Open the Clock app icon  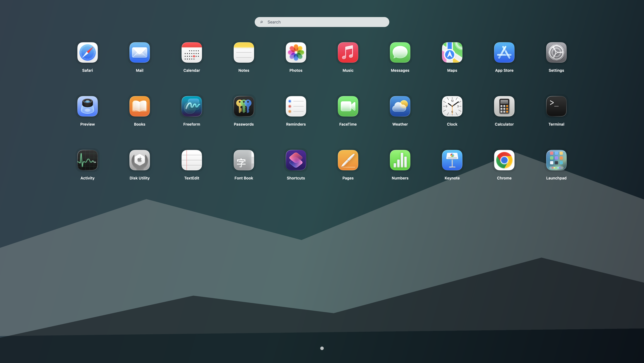[452, 106]
